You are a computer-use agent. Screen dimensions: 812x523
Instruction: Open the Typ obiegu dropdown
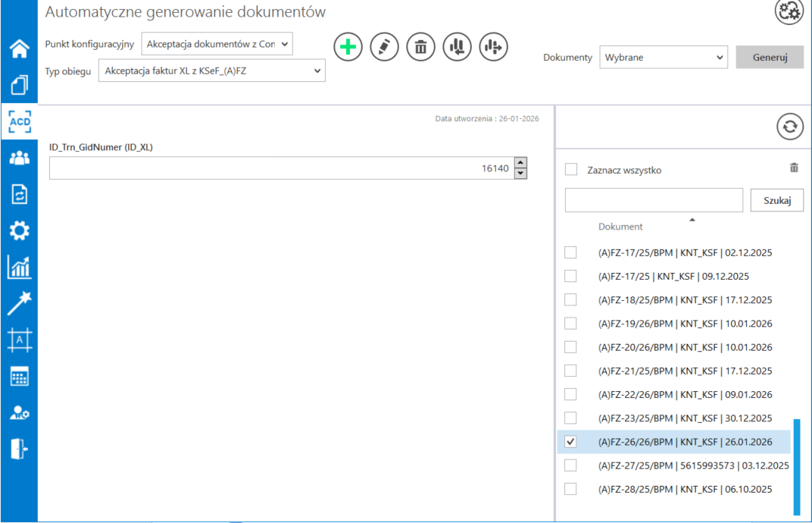coord(211,71)
